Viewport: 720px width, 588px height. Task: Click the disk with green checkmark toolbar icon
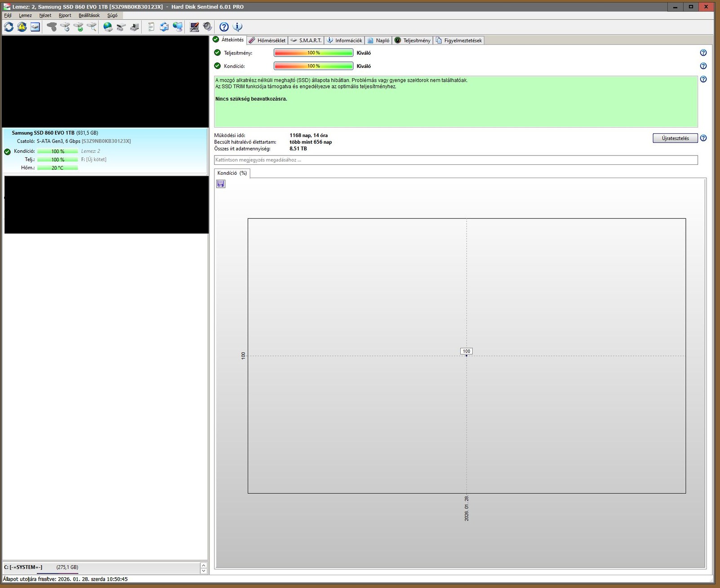tap(78, 27)
